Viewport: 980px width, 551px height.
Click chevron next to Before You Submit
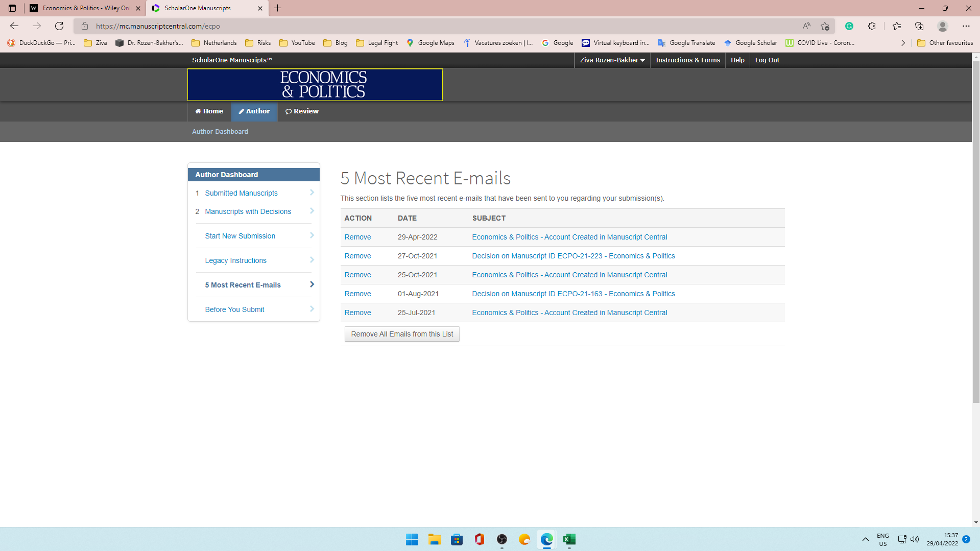pyautogui.click(x=312, y=309)
